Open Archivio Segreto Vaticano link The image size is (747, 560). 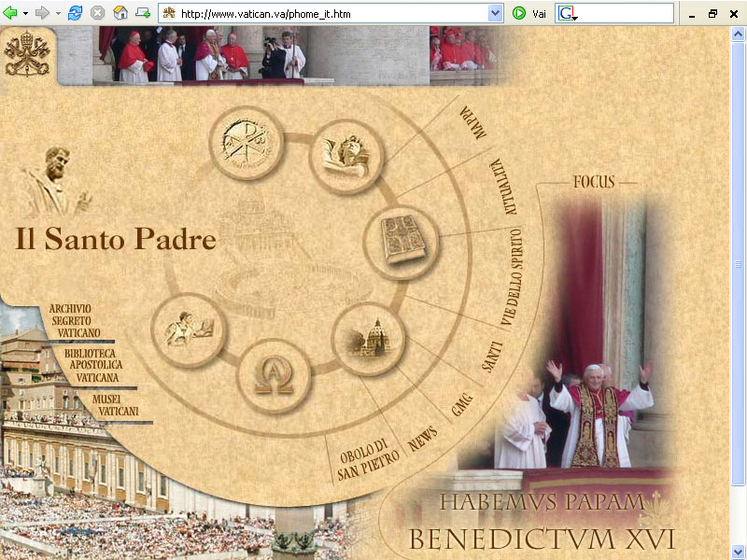click(x=75, y=321)
